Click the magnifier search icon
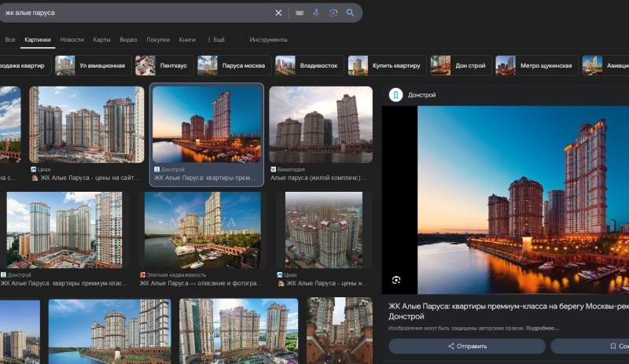Image resolution: width=629 pixels, height=364 pixels. (350, 13)
